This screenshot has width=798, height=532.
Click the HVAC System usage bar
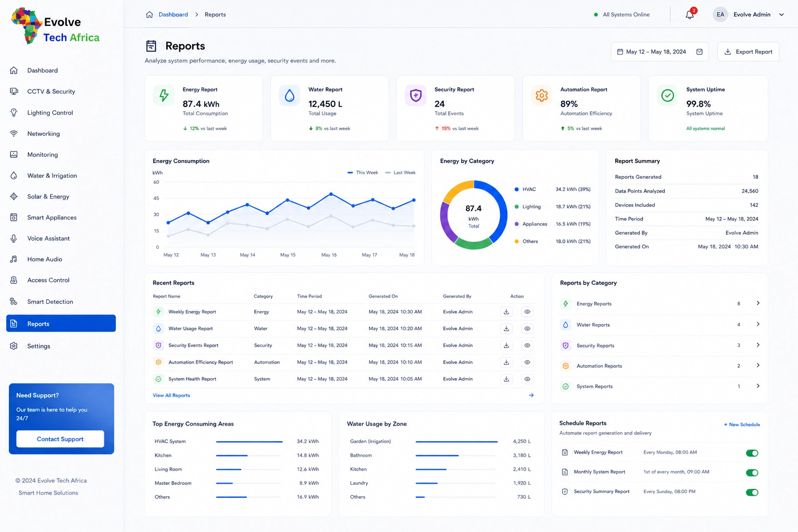tap(249, 442)
